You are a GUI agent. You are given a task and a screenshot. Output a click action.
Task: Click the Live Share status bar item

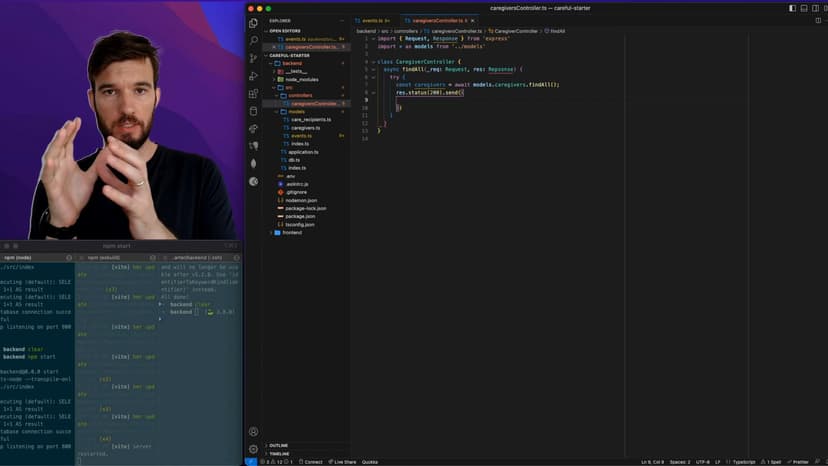344,462
